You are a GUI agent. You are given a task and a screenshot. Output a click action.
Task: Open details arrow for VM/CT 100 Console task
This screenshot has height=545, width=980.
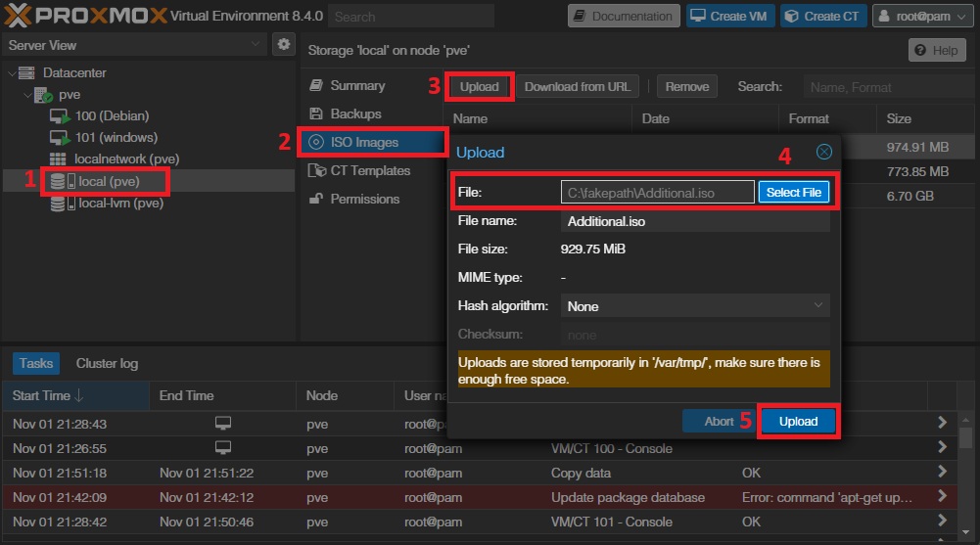click(x=942, y=447)
